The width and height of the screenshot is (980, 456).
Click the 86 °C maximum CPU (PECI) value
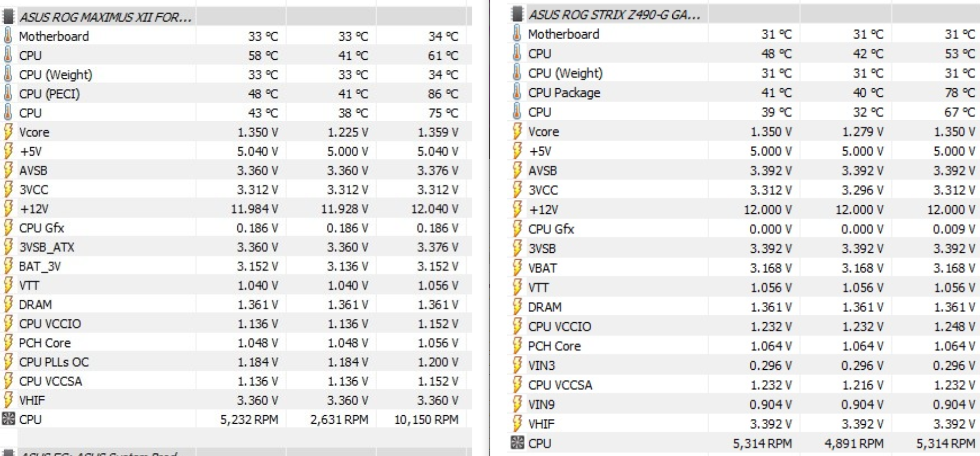coord(443,94)
